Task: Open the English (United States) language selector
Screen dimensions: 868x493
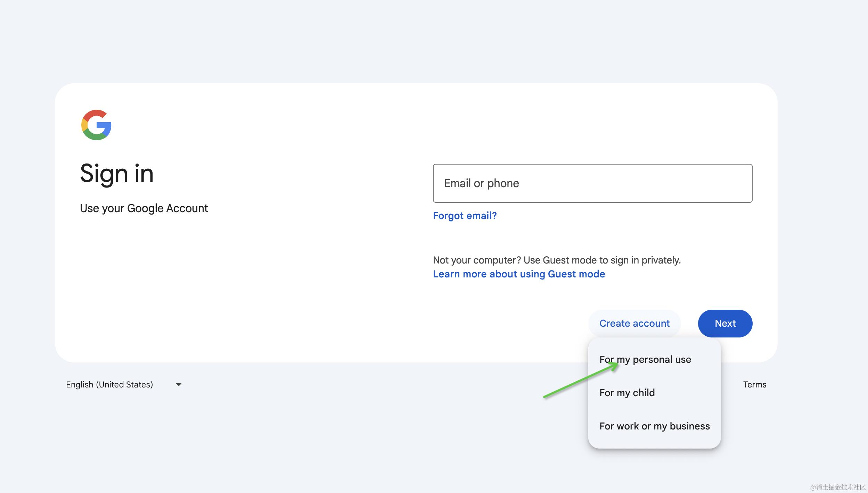Action: coord(109,384)
